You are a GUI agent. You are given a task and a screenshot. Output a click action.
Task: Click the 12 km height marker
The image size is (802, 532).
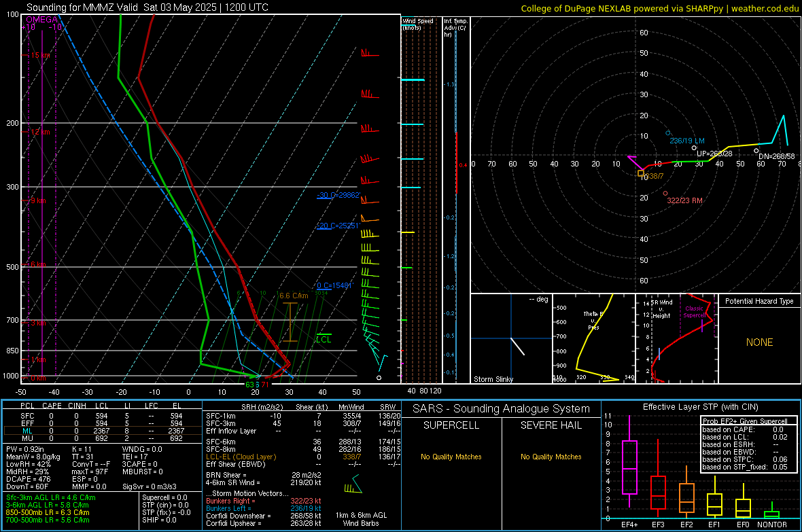pyautogui.click(x=40, y=132)
